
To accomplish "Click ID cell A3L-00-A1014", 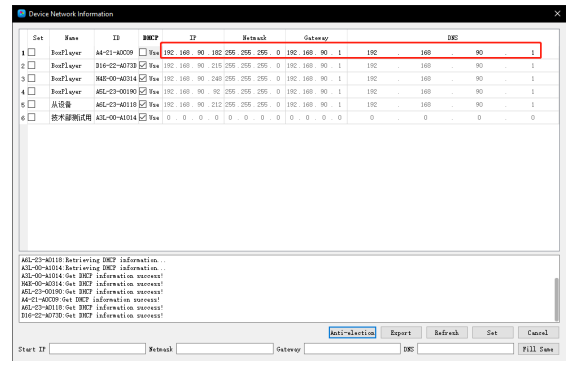I will tap(116, 117).
